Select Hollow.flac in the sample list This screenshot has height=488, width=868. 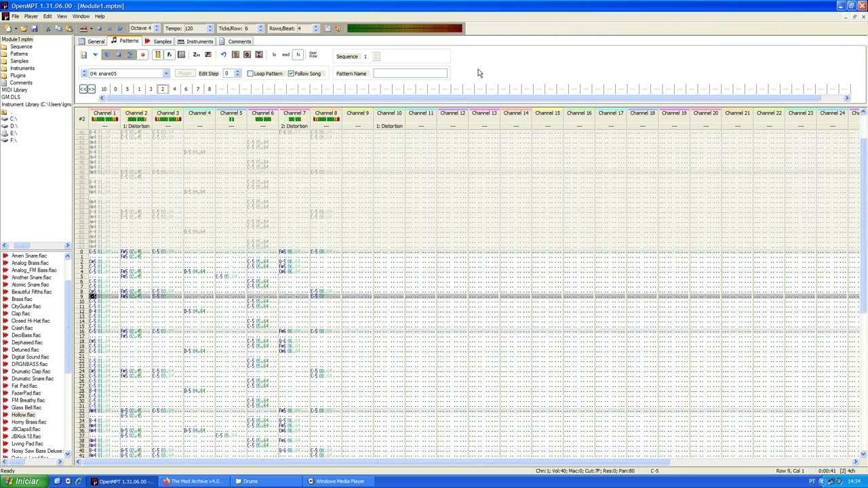coord(23,415)
